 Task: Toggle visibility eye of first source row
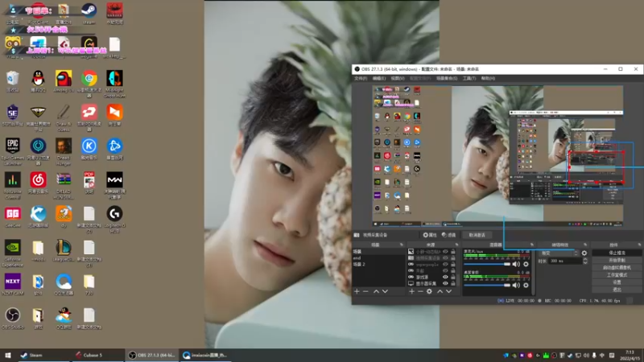point(445,252)
